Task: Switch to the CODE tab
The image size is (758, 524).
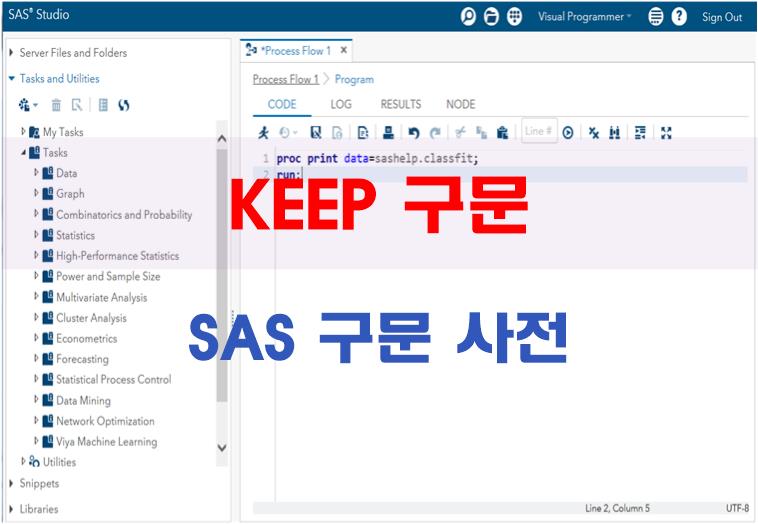Action: coord(282,104)
